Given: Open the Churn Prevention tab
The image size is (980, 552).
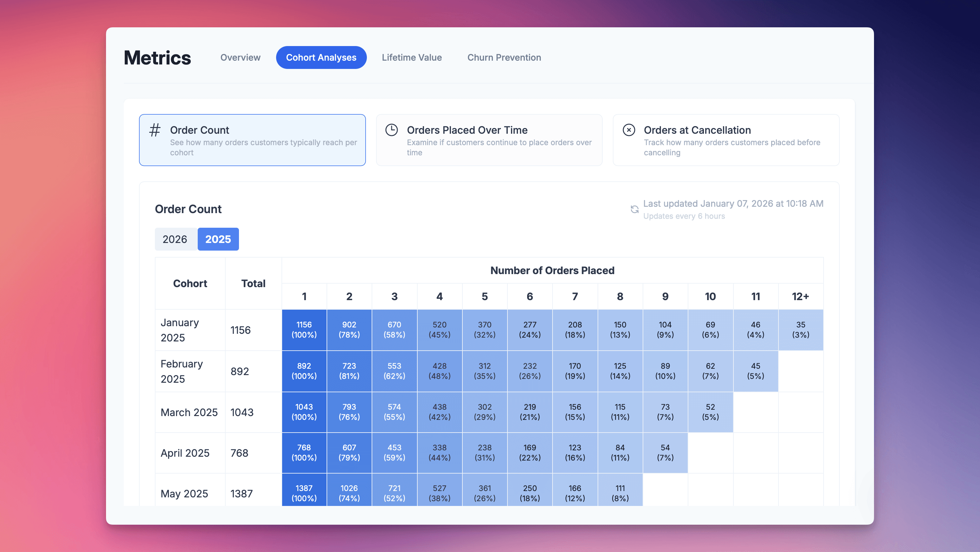Looking at the screenshot, I should click(504, 57).
